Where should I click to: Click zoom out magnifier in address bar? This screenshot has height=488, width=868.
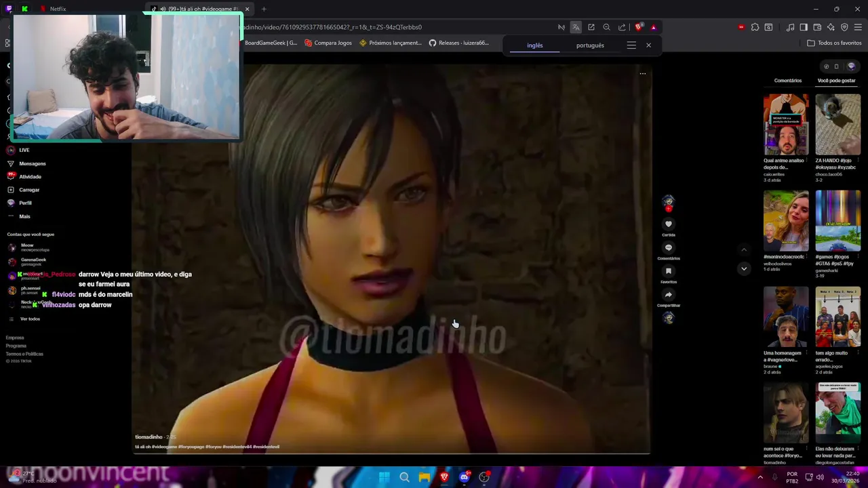[606, 27]
